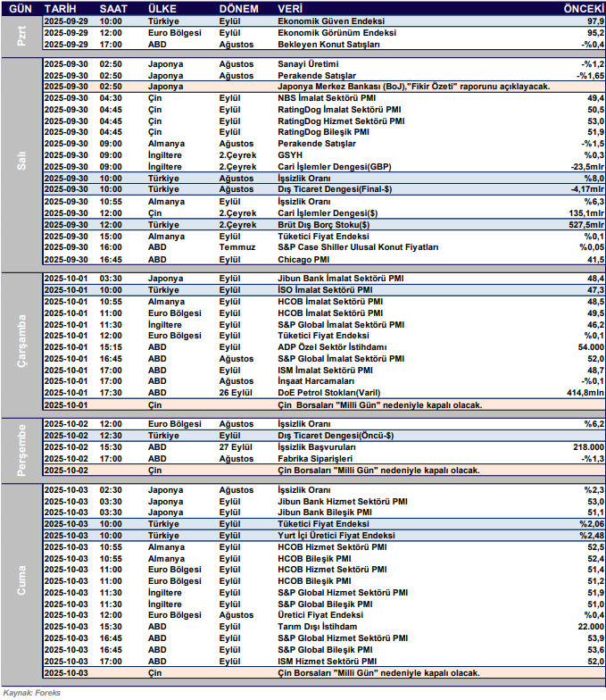Viewport: 606px width, 700px height.
Task: Click the Cuma day label
Action: click(21, 581)
